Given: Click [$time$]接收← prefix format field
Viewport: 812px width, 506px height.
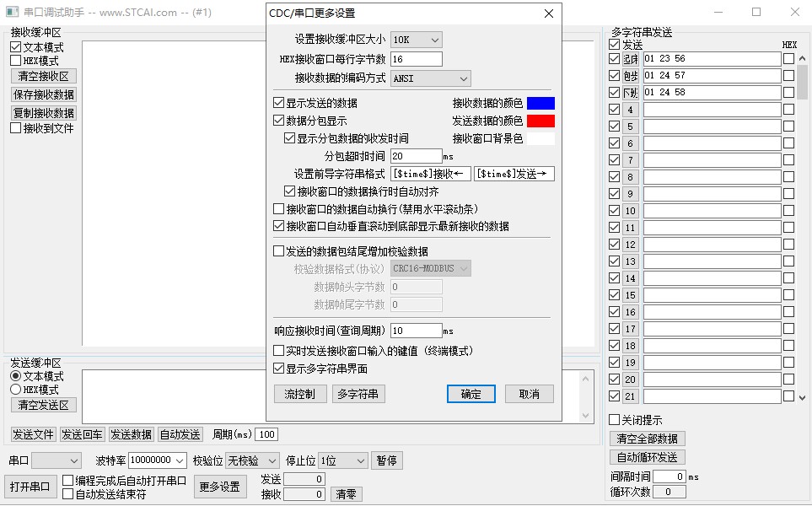Looking at the screenshot, I should point(431,174).
